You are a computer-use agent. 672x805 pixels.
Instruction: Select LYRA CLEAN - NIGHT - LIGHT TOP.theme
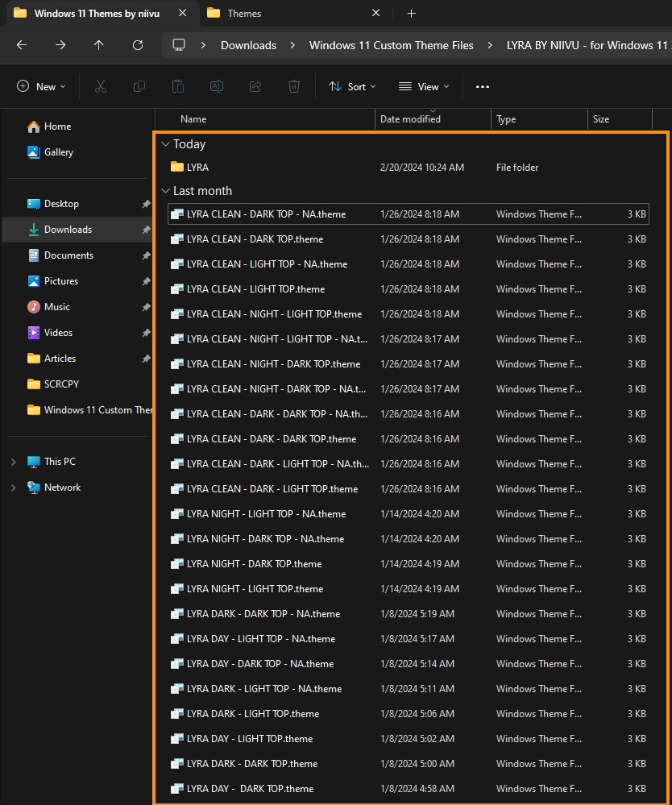[x=409, y=314]
